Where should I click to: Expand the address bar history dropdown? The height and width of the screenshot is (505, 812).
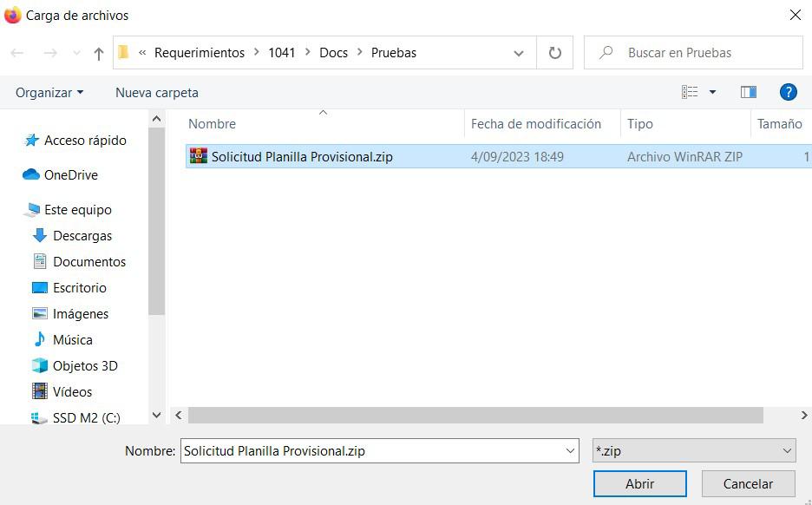coord(519,53)
